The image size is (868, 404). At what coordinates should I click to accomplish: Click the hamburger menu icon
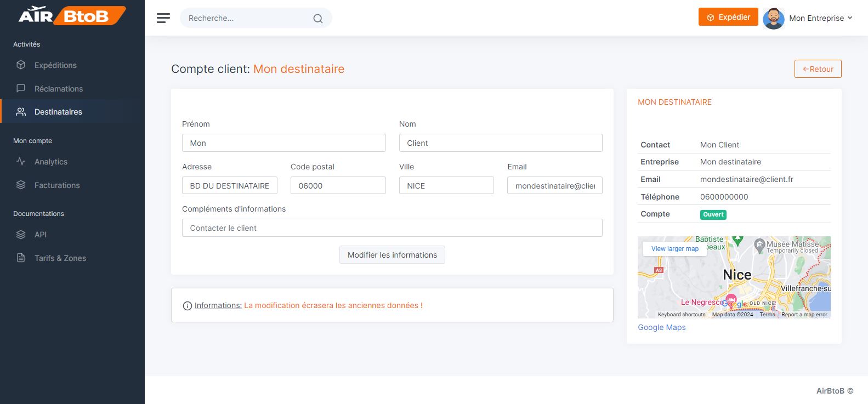tap(163, 18)
